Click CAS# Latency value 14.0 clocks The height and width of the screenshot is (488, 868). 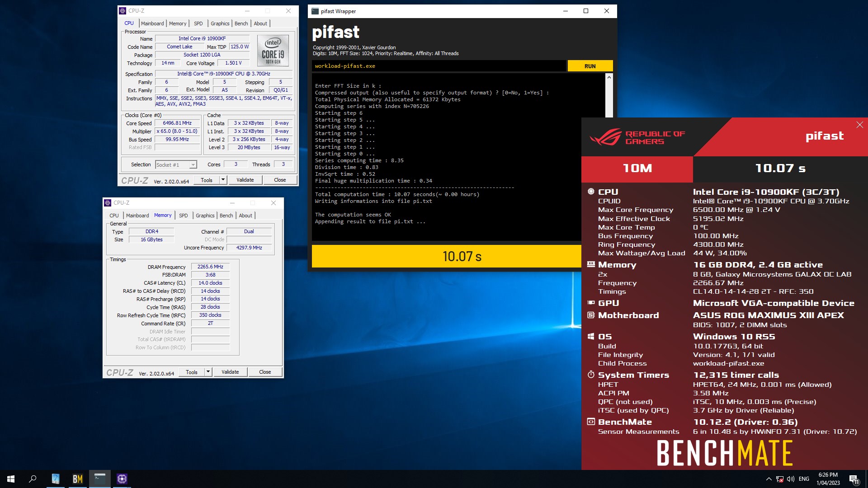click(x=210, y=283)
